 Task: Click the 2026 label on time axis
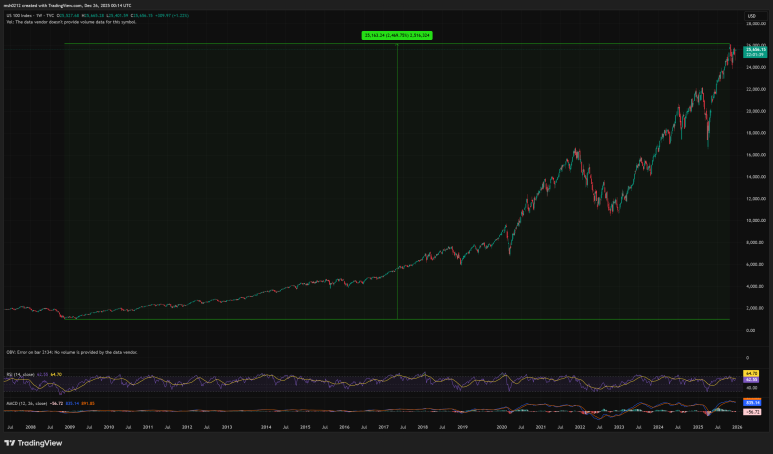[735, 426]
